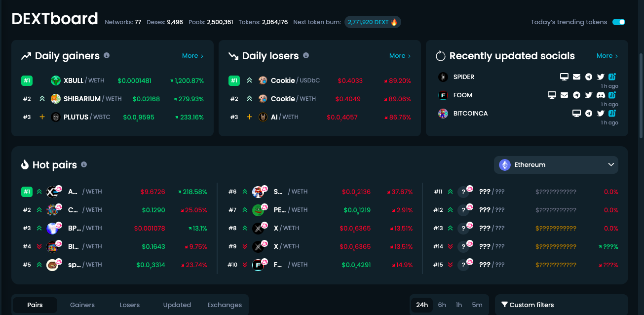Click the SHIBARIUM token logo
644x315 pixels.
pos(56,99)
